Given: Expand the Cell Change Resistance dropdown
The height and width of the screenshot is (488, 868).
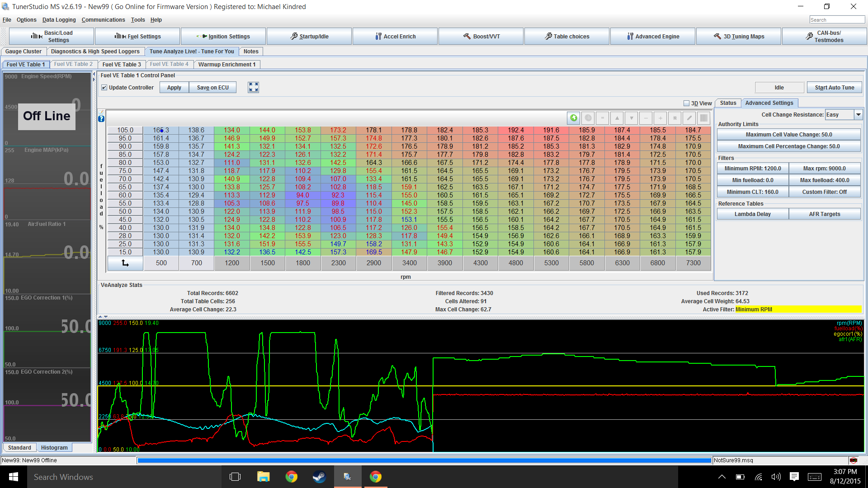Looking at the screenshot, I should coord(858,115).
